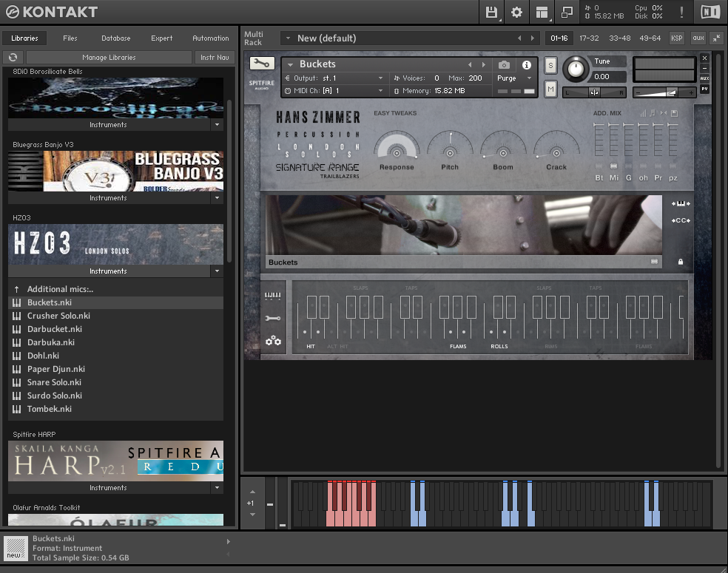
Task: Open Borosilicate Bells Instruments dropdown
Action: [x=217, y=124]
